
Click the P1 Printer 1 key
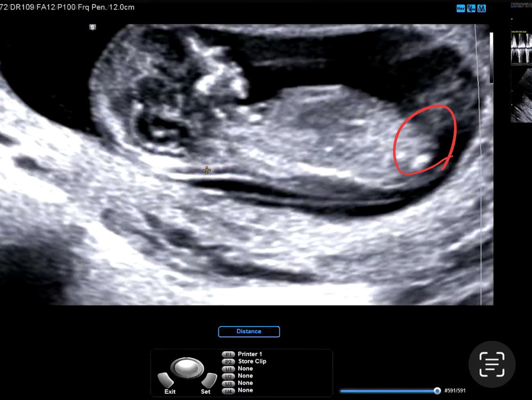[228, 354]
